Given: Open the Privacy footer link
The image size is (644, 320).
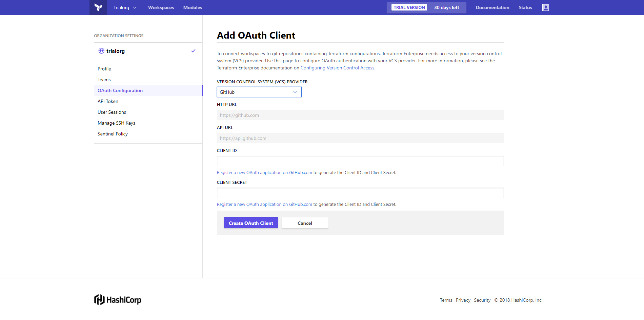Looking at the screenshot, I should (463, 300).
